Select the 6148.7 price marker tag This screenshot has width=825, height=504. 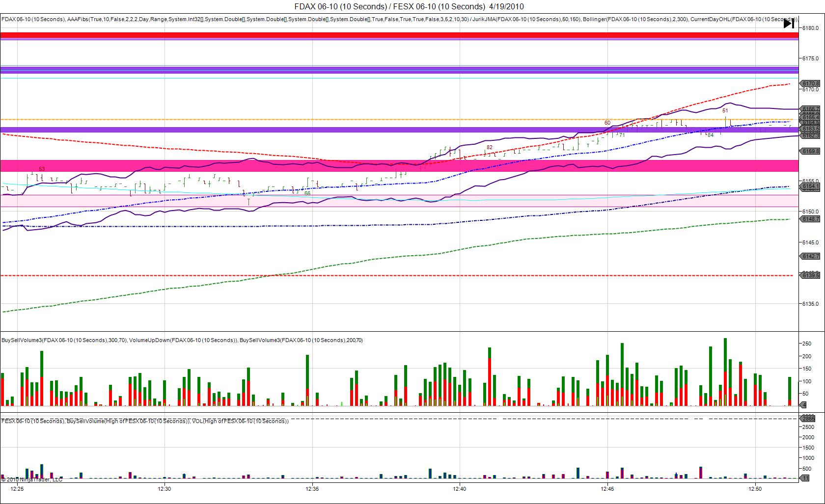click(811, 219)
